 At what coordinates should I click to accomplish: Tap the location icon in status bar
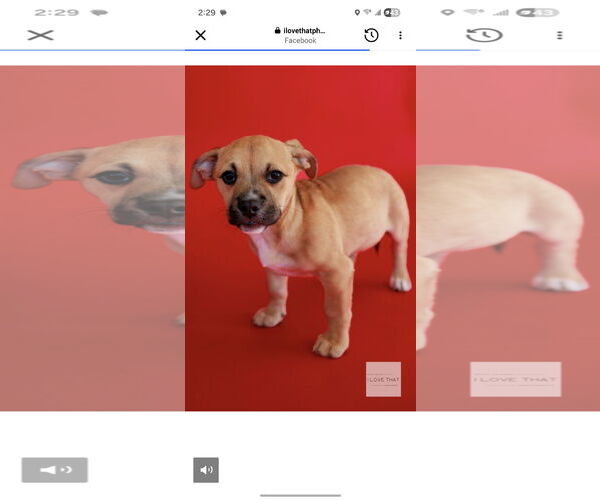(x=357, y=13)
